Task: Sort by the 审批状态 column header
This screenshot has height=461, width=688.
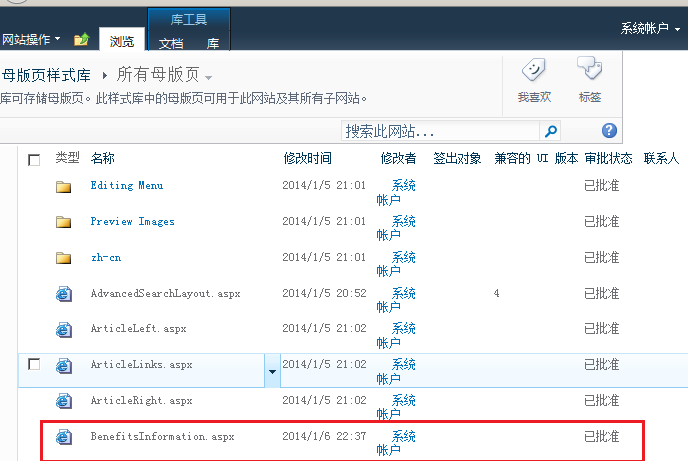Action: pyautogui.click(x=609, y=158)
